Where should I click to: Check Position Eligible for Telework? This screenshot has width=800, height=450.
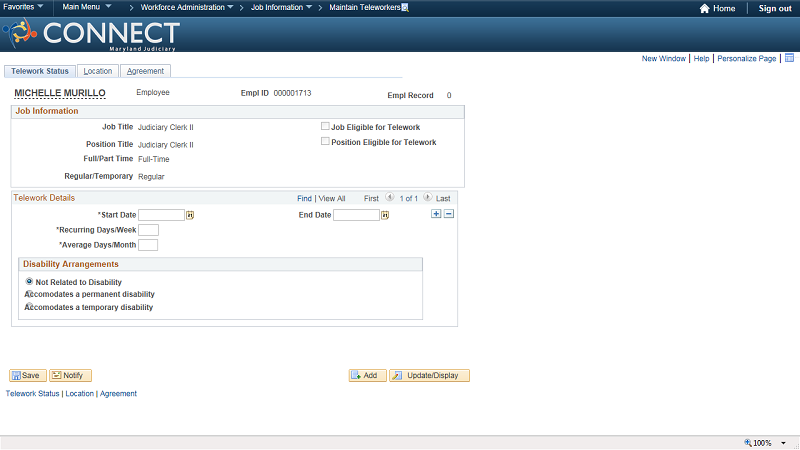tap(325, 141)
